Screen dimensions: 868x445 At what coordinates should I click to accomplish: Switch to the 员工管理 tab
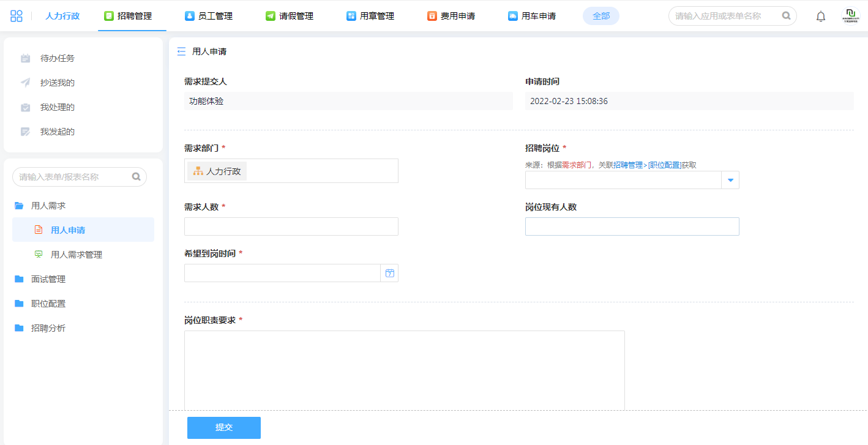coord(209,16)
